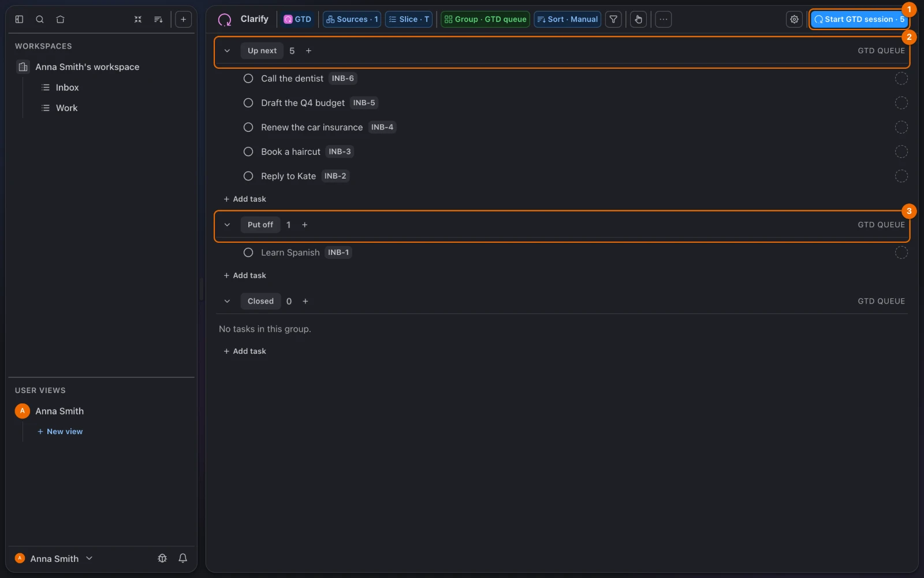This screenshot has width=924, height=578.
Task: Click Add task under Up next group
Action: click(x=245, y=199)
